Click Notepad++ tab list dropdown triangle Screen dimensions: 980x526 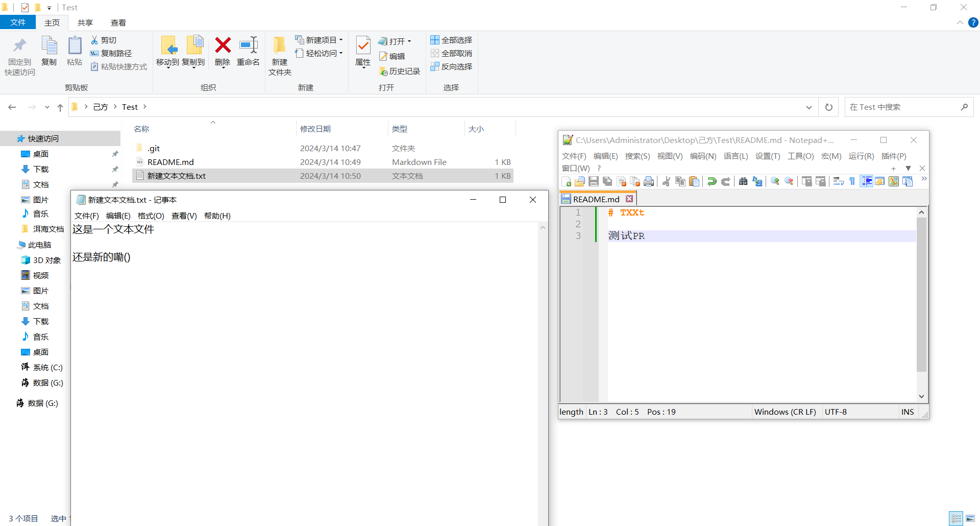[x=908, y=168]
